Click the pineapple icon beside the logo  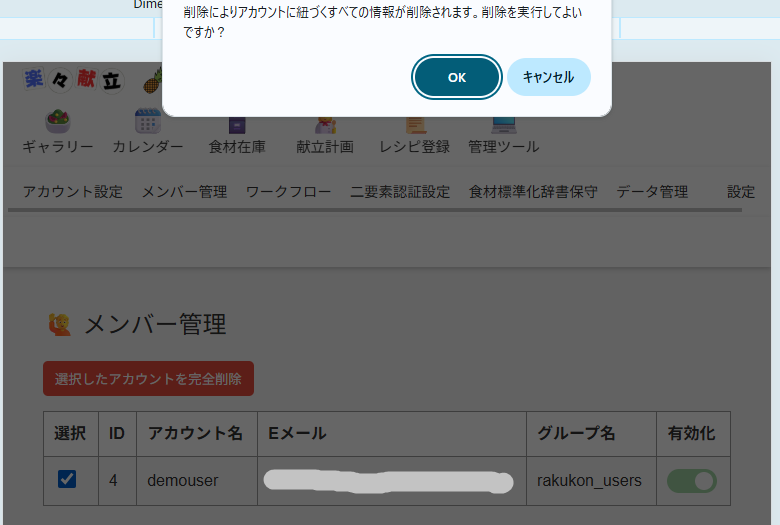click(x=153, y=81)
